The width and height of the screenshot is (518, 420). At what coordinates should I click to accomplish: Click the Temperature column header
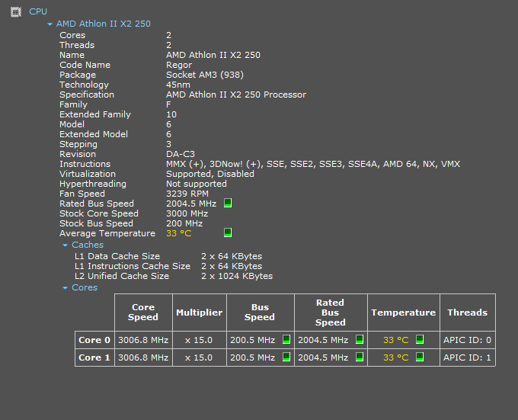pos(404,313)
